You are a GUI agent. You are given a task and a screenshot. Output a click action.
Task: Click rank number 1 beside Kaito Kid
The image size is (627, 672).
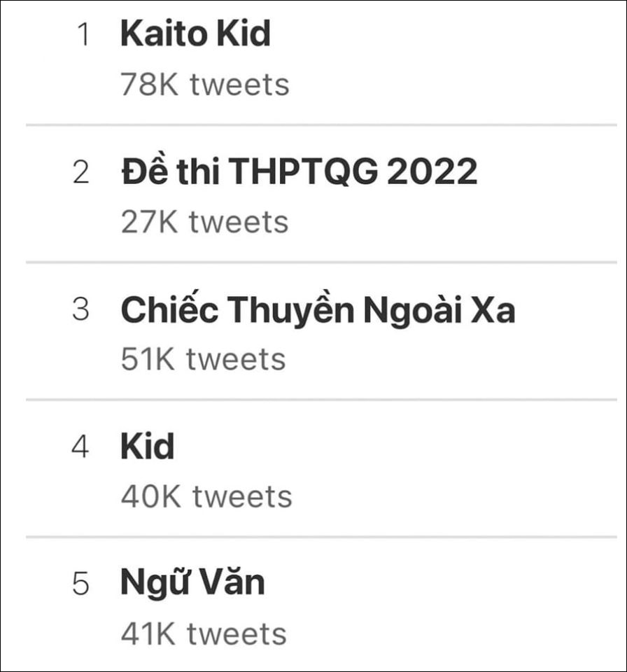pos(83,35)
